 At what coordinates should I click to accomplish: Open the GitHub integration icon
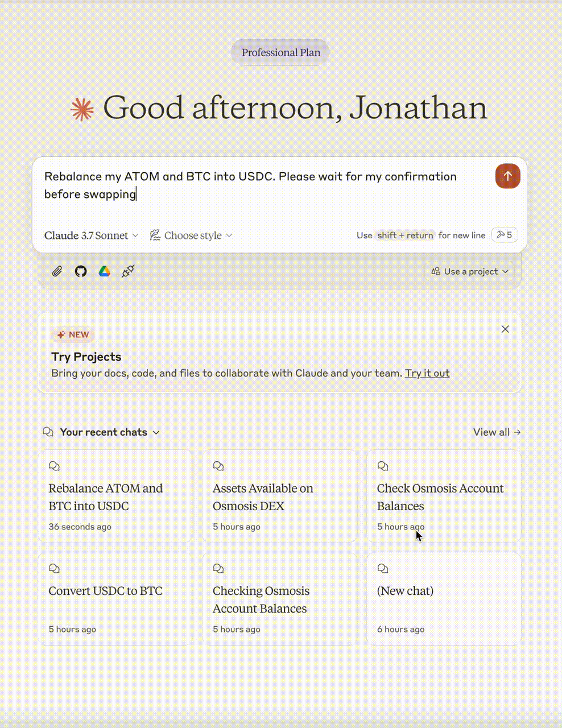[x=81, y=271]
